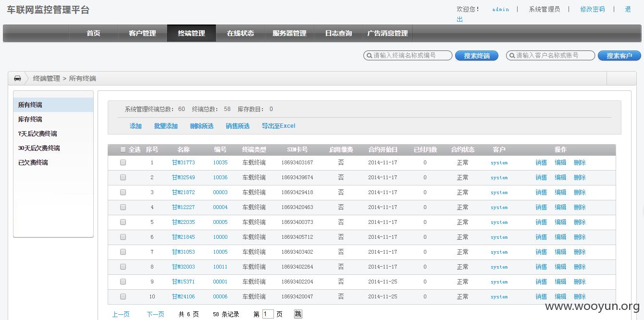The width and height of the screenshot is (644, 320).
Task: Select 7天后欠费终端 in the sidebar
Action: tap(53, 134)
